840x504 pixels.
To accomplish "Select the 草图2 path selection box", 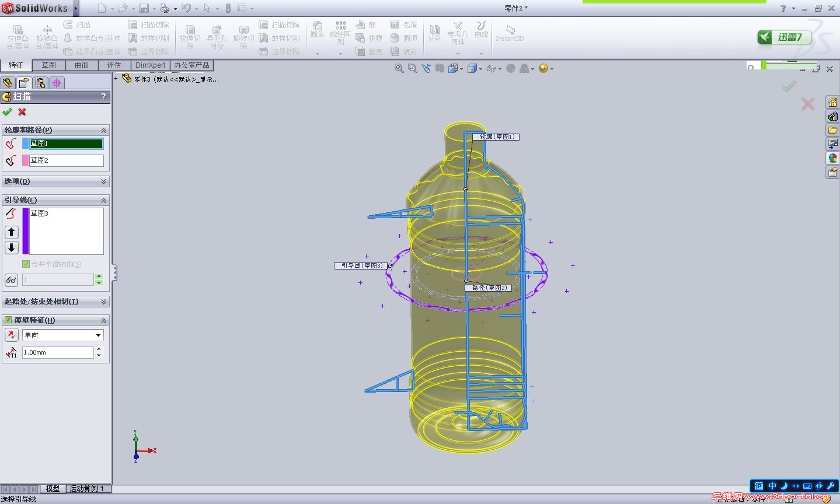I will (x=67, y=160).
